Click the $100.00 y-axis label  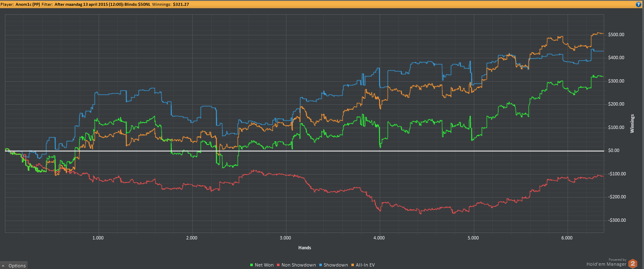tap(616, 127)
